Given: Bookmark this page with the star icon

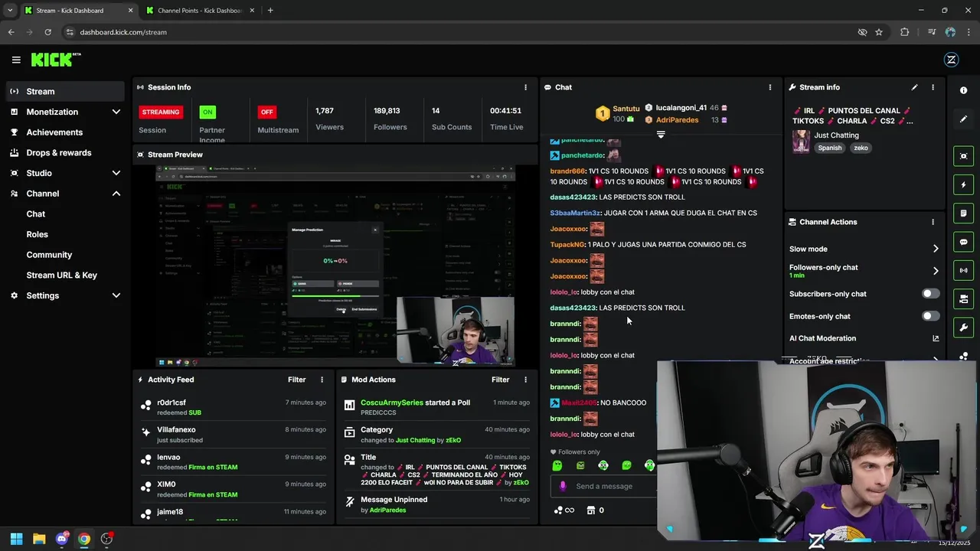Looking at the screenshot, I should pos(879,32).
